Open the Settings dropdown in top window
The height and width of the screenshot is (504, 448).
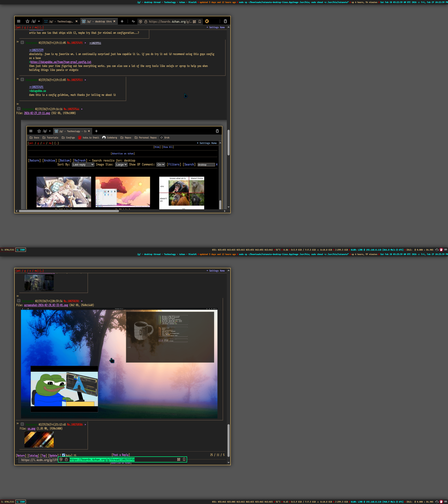click(x=213, y=27)
